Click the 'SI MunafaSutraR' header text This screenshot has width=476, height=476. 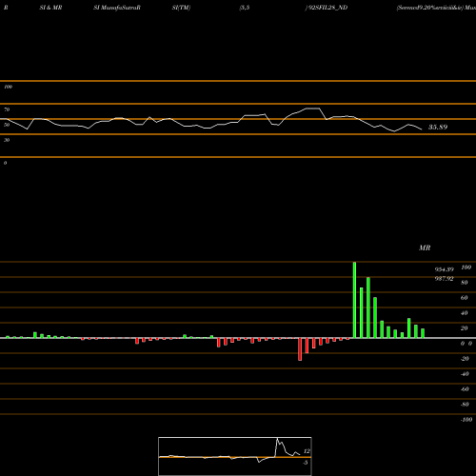click(117, 8)
